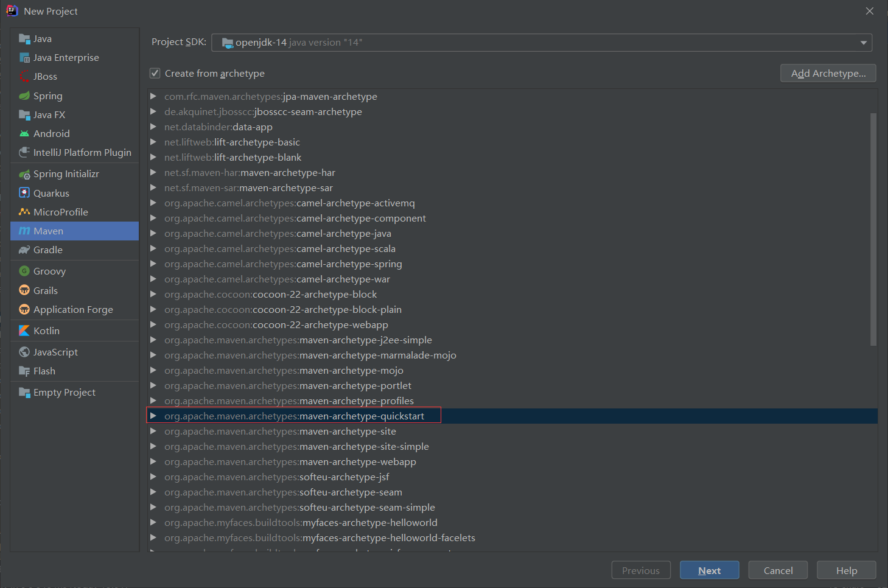
Task: Expand jbosscc-seam-archetype node
Action: tap(153, 111)
